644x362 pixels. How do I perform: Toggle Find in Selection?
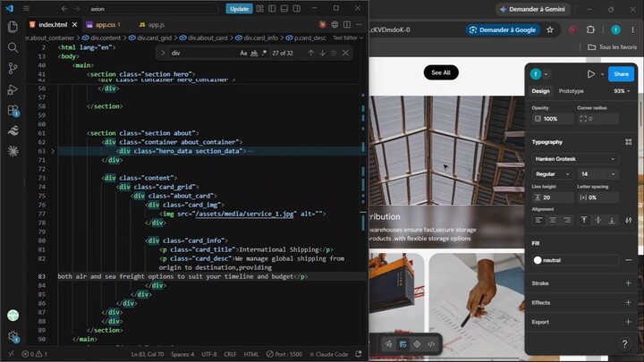[334, 53]
